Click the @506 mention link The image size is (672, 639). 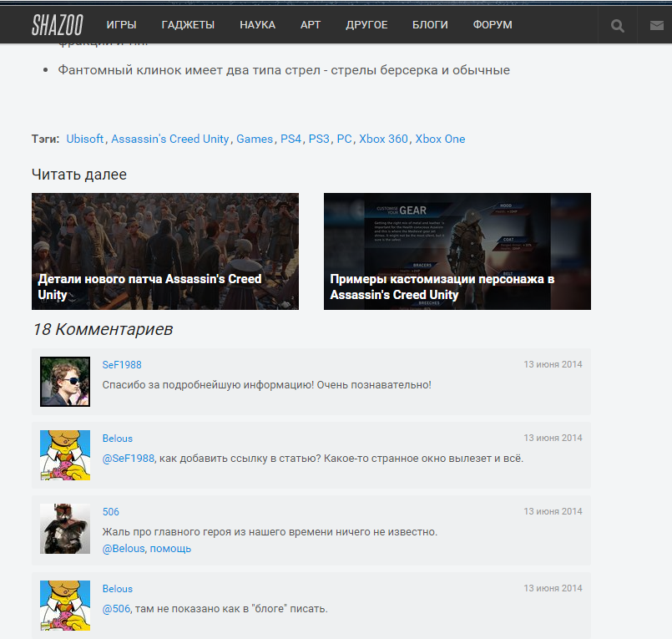click(x=116, y=609)
